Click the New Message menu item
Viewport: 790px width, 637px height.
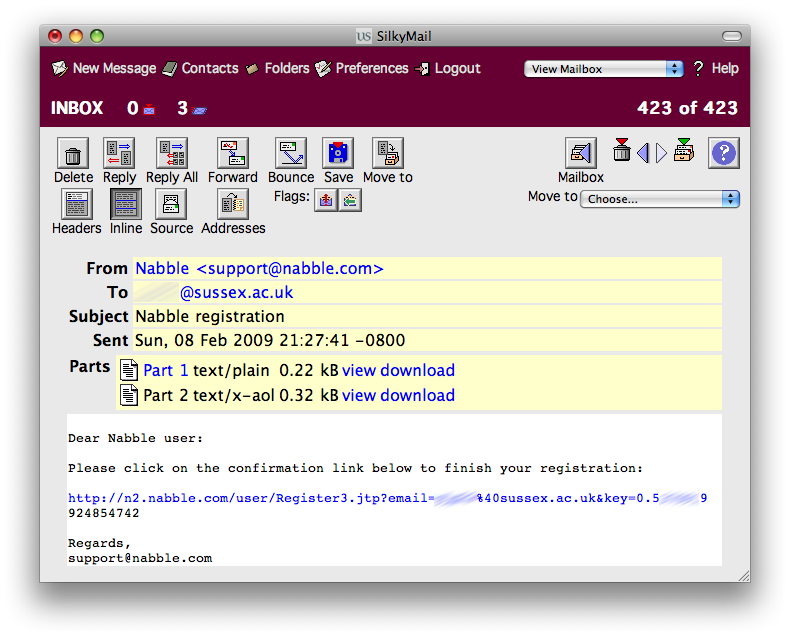tap(113, 69)
